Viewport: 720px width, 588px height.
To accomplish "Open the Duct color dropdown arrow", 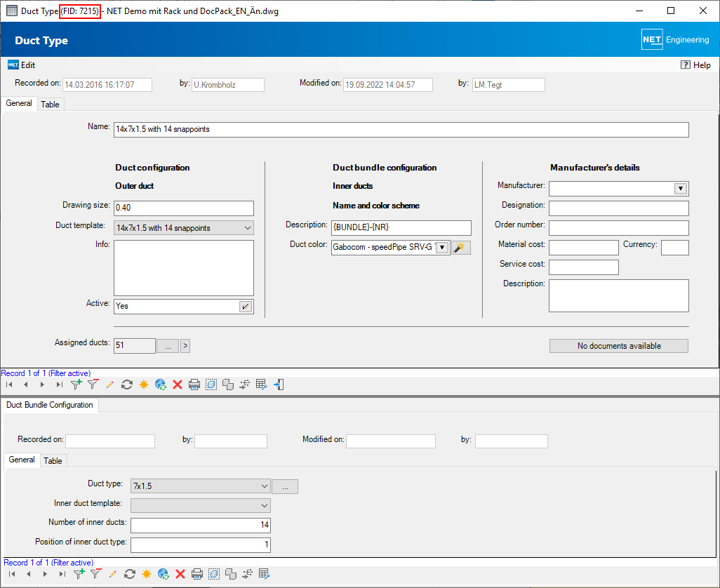I will coord(441,248).
